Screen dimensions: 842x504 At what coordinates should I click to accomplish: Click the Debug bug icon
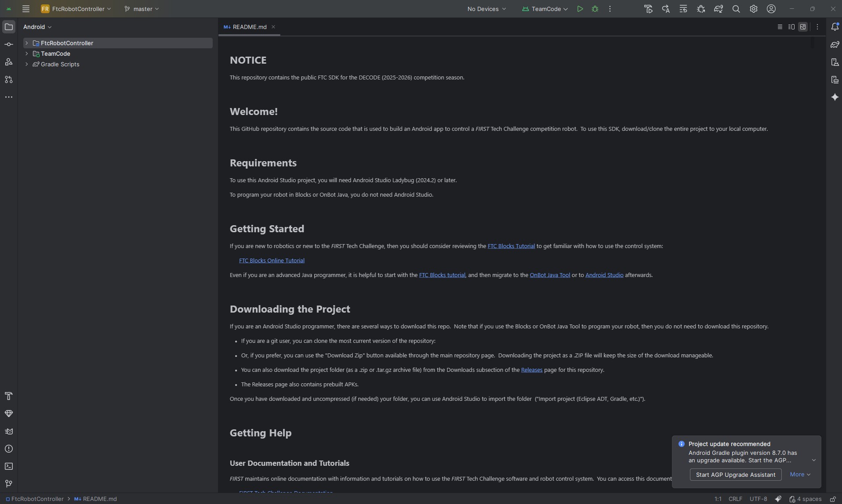[x=595, y=9]
